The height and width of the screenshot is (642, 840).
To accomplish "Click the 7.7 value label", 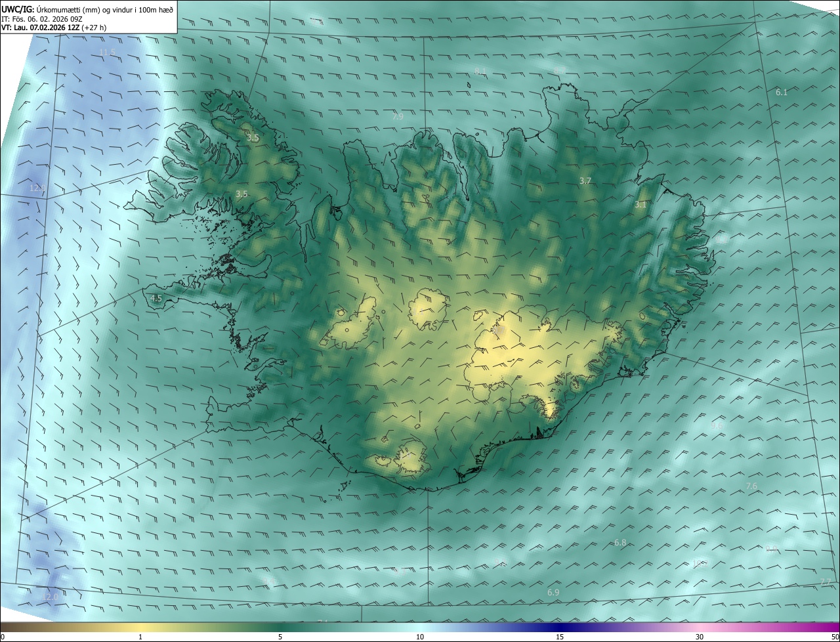I will pos(826,582).
